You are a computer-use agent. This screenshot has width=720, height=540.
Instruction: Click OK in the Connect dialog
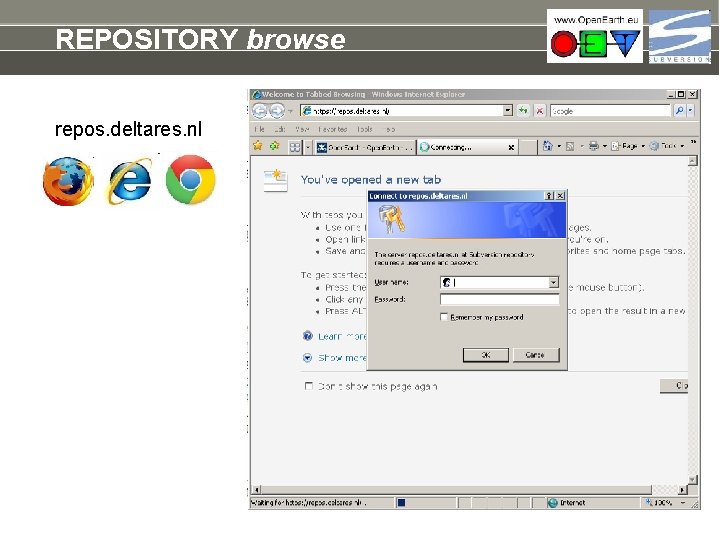click(x=485, y=355)
